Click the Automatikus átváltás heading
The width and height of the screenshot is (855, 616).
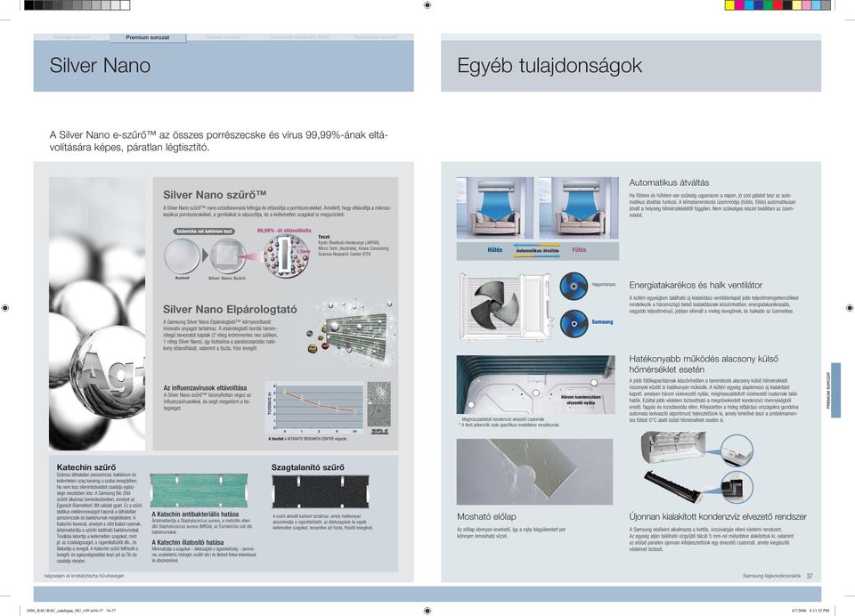pos(669,182)
